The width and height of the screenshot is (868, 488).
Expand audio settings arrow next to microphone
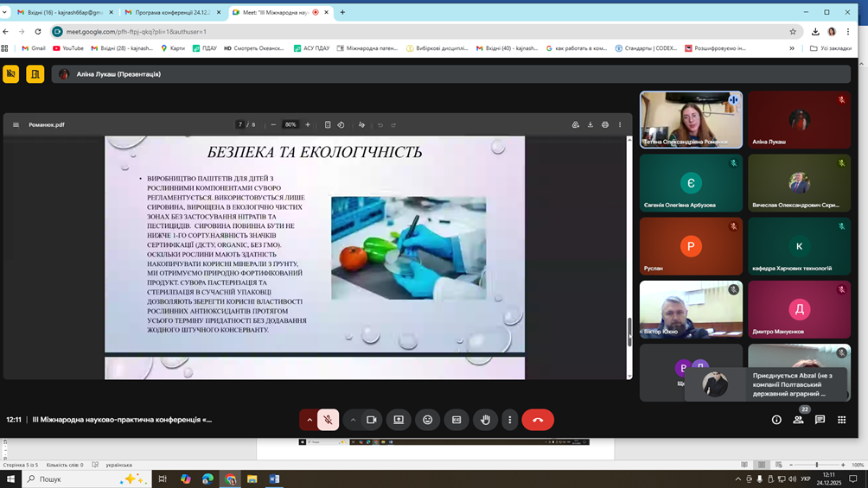pos(309,420)
